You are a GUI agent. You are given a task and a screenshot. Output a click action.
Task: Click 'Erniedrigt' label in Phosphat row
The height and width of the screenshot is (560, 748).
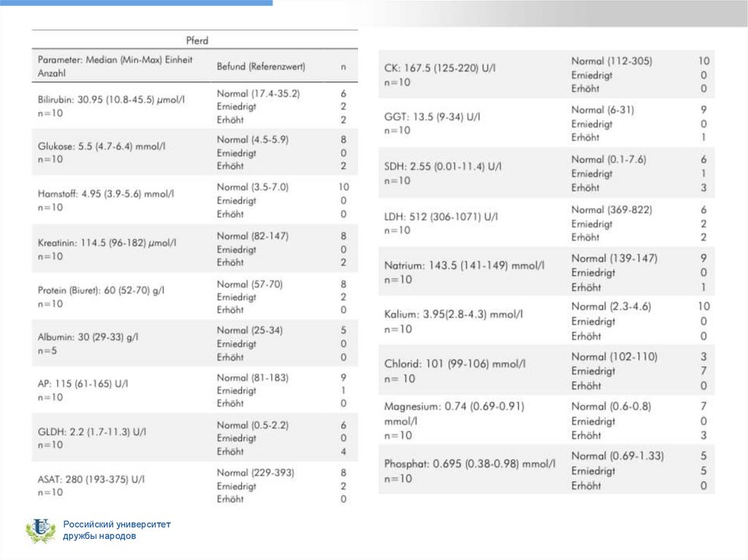click(x=593, y=471)
